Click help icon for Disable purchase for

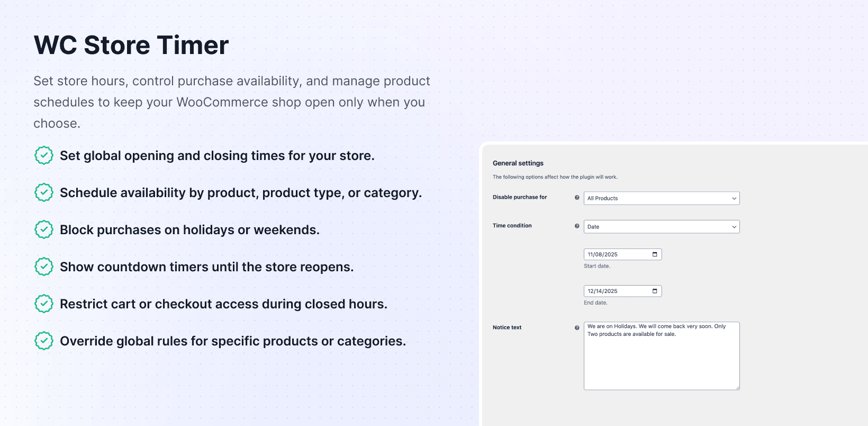point(577,198)
